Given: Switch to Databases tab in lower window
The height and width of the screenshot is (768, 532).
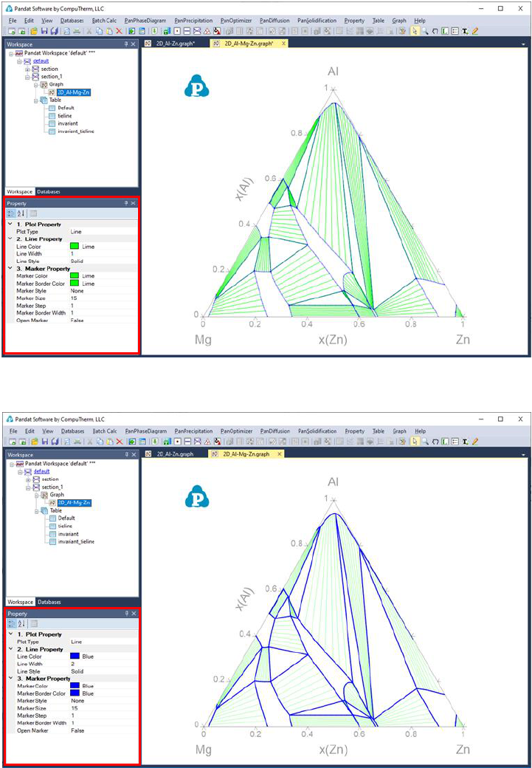Looking at the screenshot, I should tap(49, 601).
